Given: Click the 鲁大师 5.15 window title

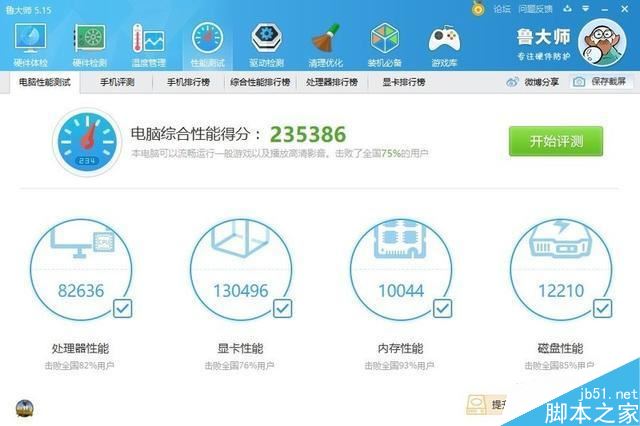Looking at the screenshot, I should [29, 10].
